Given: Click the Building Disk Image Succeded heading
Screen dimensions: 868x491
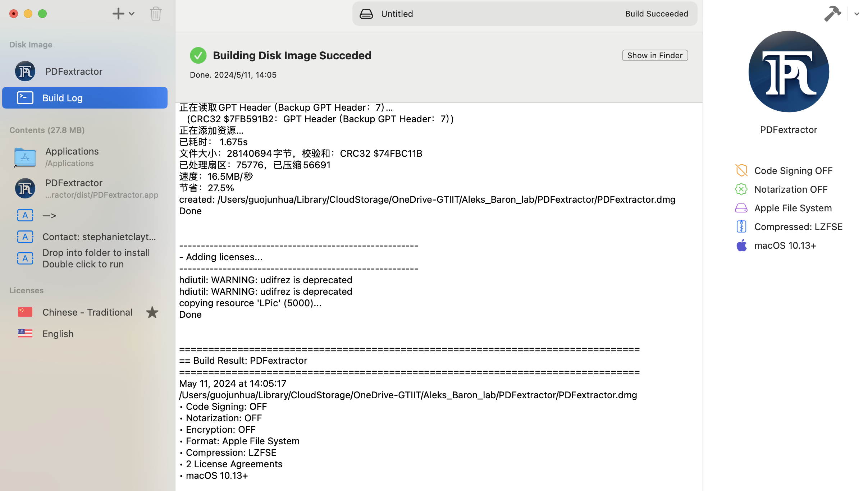Looking at the screenshot, I should tap(292, 55).
